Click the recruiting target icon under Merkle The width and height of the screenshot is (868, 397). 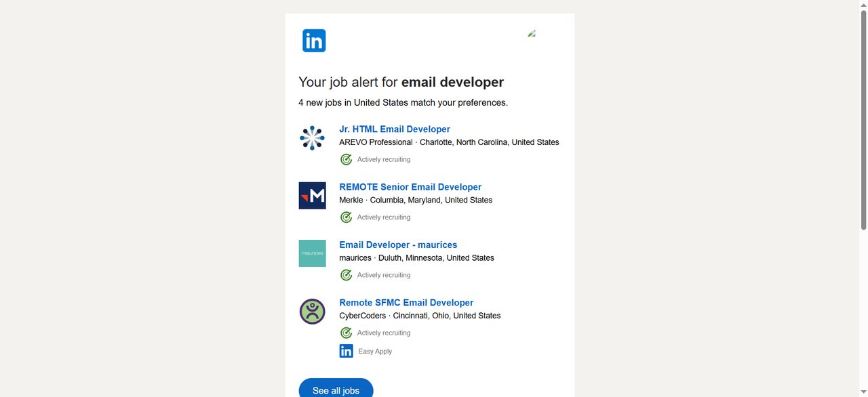[x=346, y=217]
